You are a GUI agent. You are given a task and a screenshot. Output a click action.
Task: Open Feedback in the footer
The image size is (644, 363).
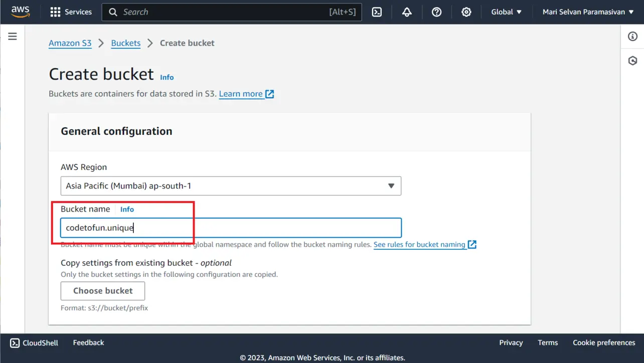click(x=88, y=343)
